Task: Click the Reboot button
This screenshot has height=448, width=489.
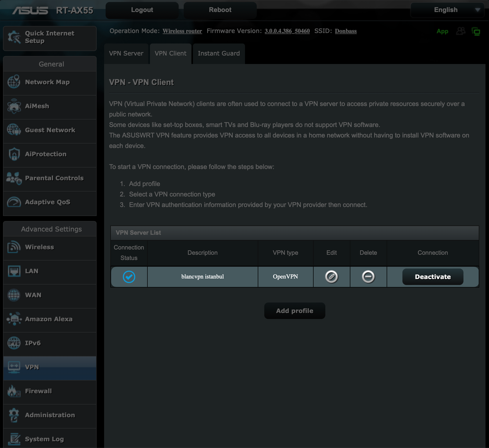Action: (220, 10)
